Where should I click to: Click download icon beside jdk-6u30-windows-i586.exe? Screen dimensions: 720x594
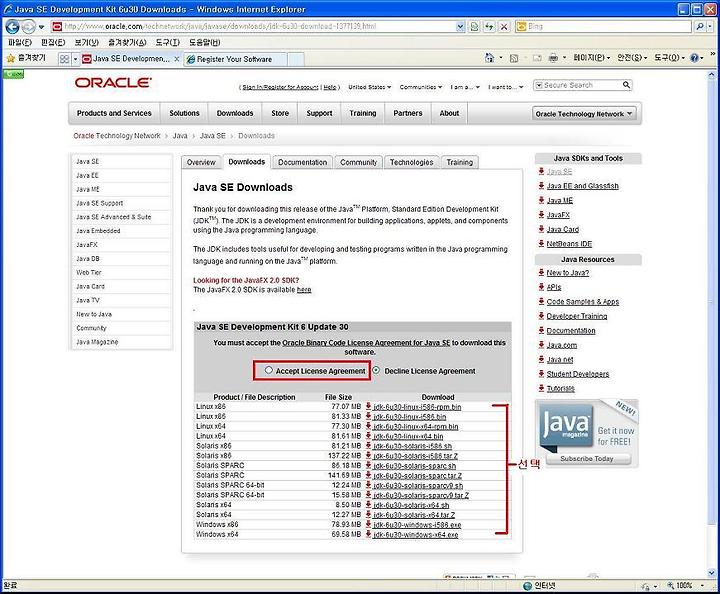click(368, 524)
